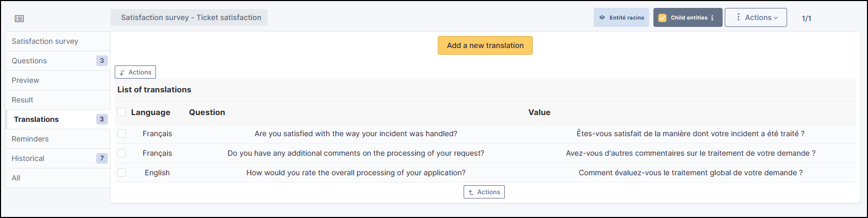The image size is (868, 218).
Task: Check the select-all checkbox beside Language header
Action: pos(122,112)
